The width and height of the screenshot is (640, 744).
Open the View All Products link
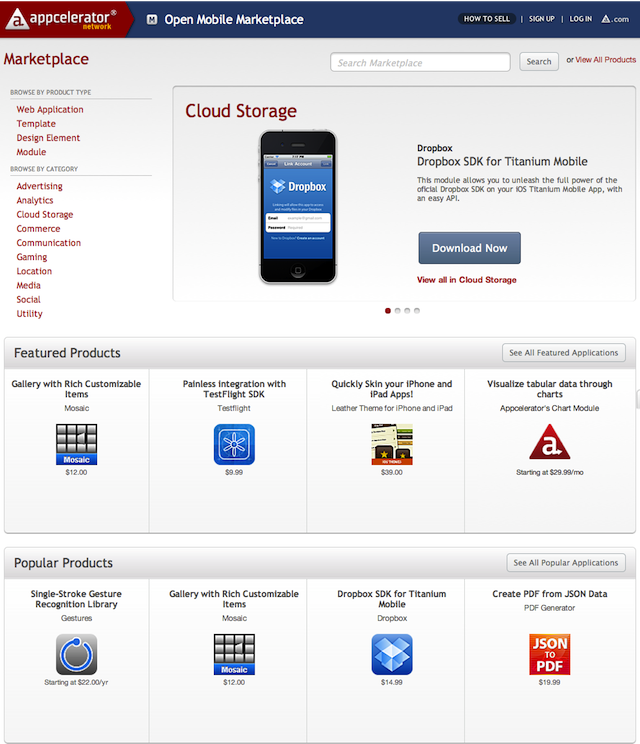pyautogui.click(x=605, y=60)
